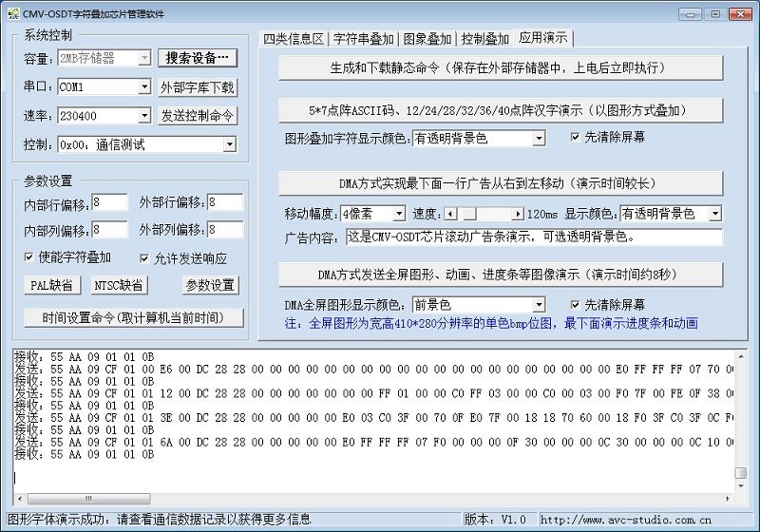The height and width of the screenshot is (532, 760).
Task: Toggle 允许发送响应 checkbox
Action: pos(144,258)
